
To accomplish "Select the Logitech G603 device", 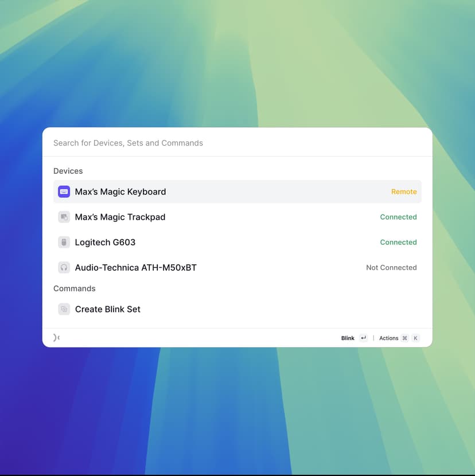I will tap(105, 242).
